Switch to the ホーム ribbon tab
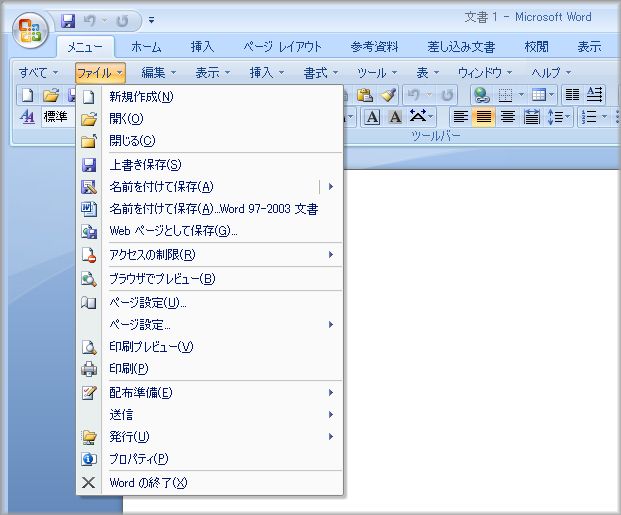Image resolution: width=621 pixels, height=515 pixels. 146,47
